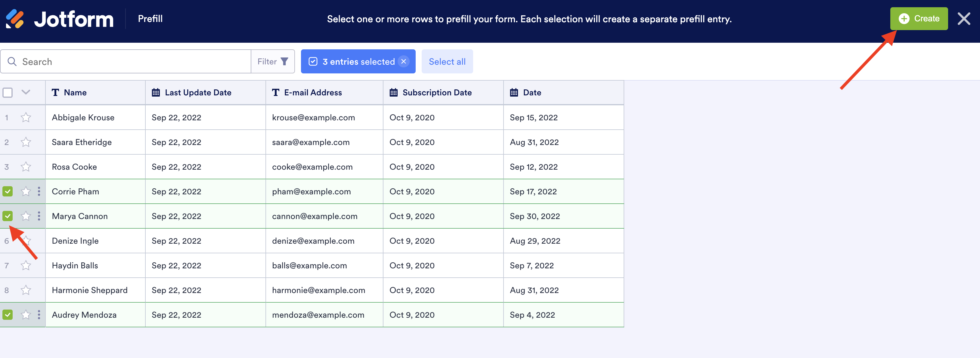Uncheck the Corrie Pham row checkbox
This screenshot has height=358, width=980.
pos(8,191)
